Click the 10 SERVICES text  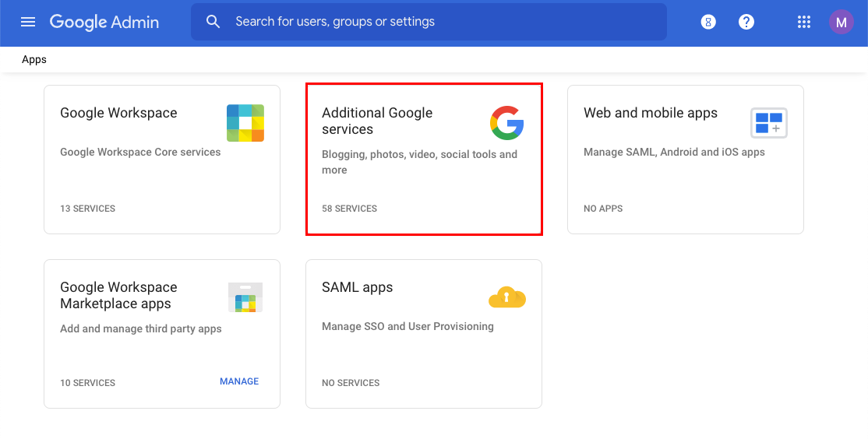tap(87, 383)
